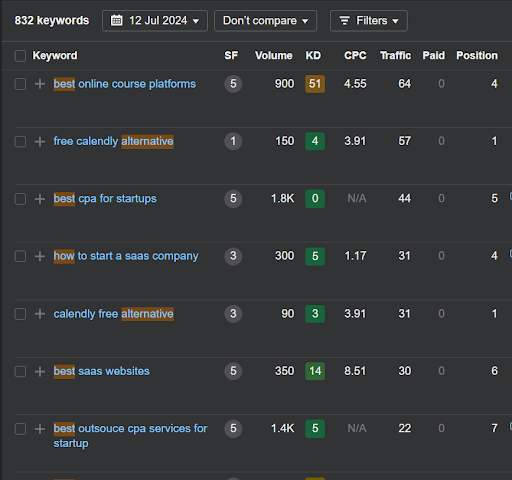
Task: Click CPC value 1.17
Action: pyautogui.click(x=355, y=256)
